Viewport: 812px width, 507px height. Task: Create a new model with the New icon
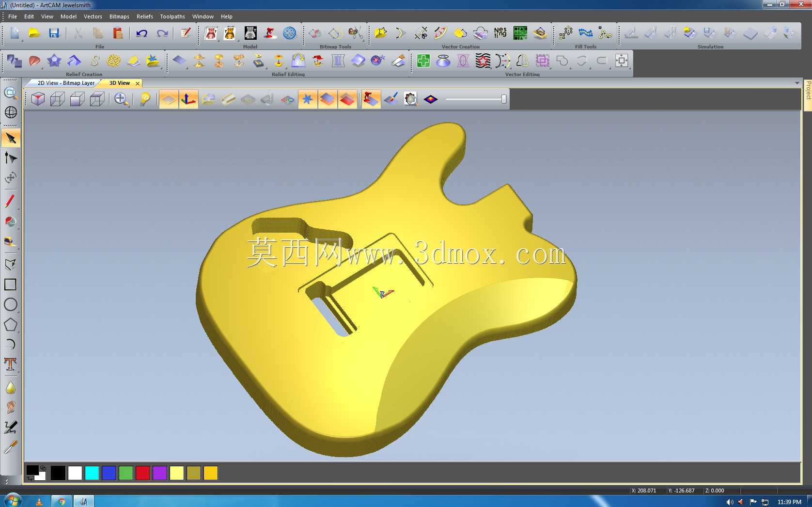15,33
